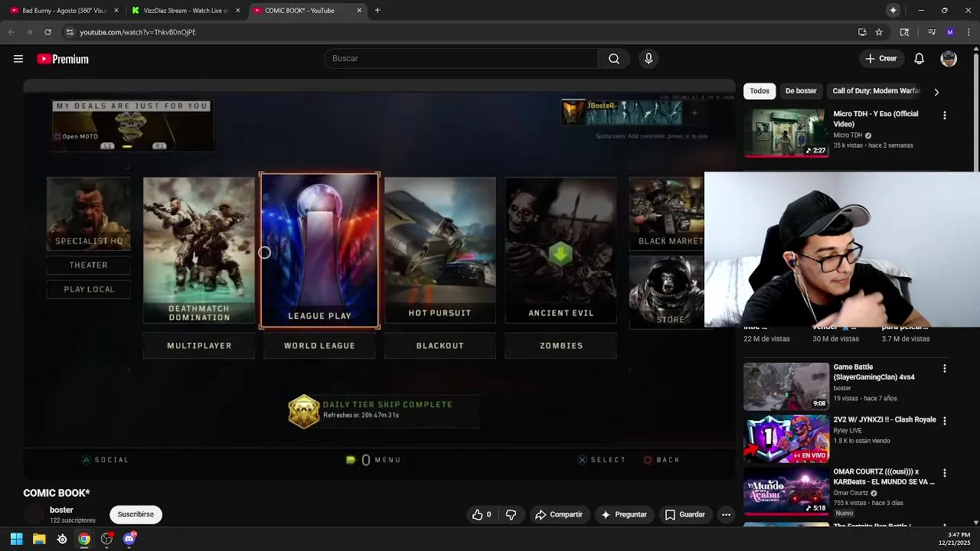Click the video's Deathmatch Domination card

pyautogui.click(x=199, y=249)
